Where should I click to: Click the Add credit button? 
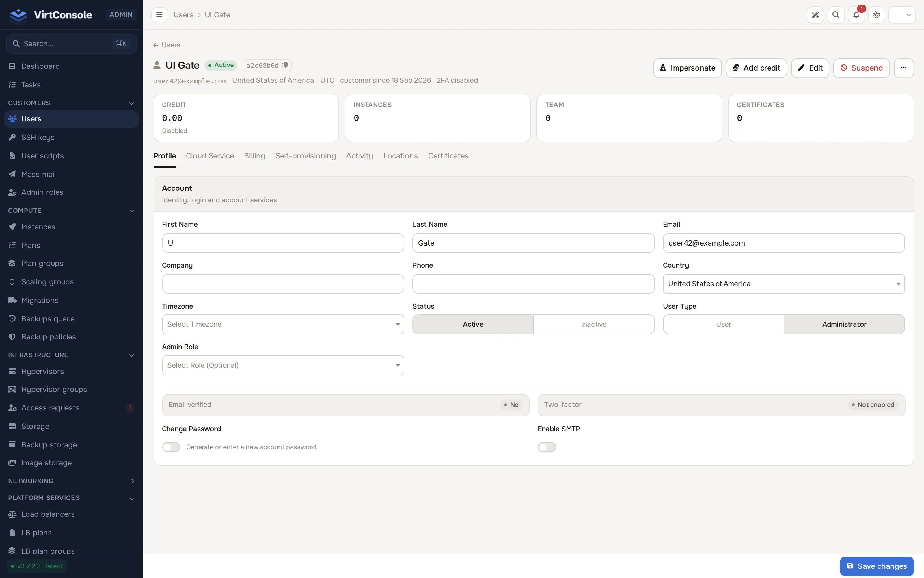click(x=756, y=68)
